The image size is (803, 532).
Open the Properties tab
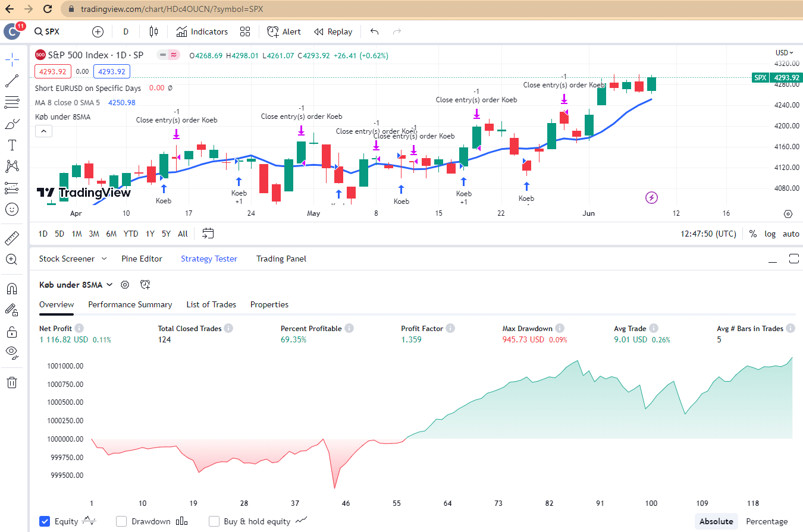coord(269,304)
